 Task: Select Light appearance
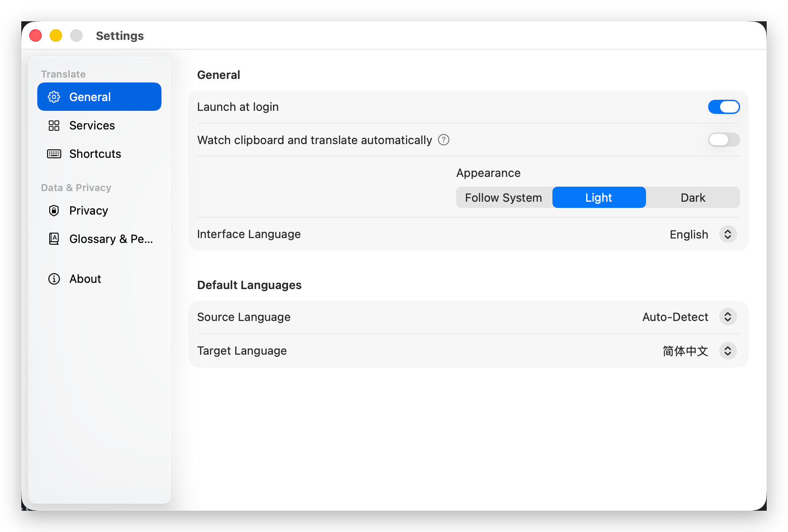coord(599,197)
